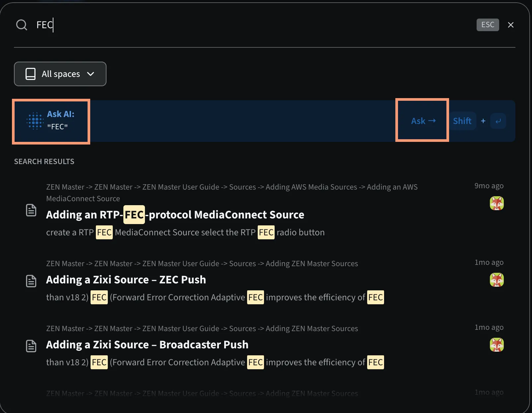The height and width of the screenshot is (413, 532).
Task: Click the Shift key hint
Action: [462, 121]
